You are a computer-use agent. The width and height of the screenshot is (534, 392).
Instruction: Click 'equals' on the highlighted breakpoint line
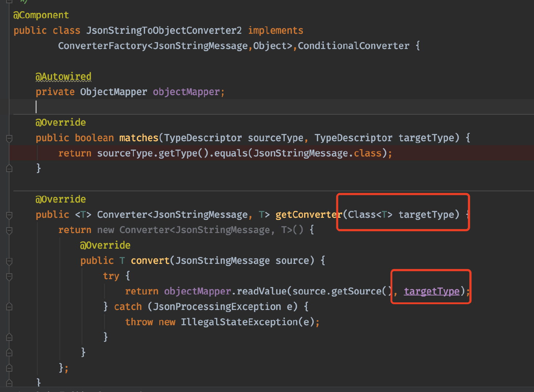(x=231, y=153)
